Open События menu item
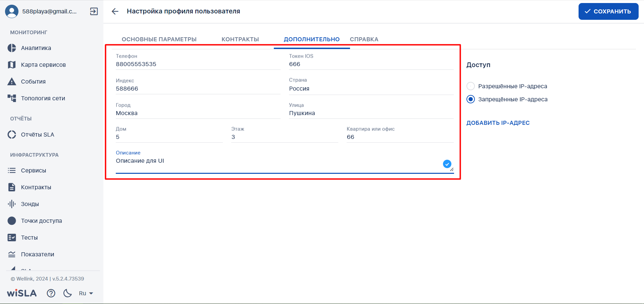This screenshot has height=304, width=644. pos(33,82)
